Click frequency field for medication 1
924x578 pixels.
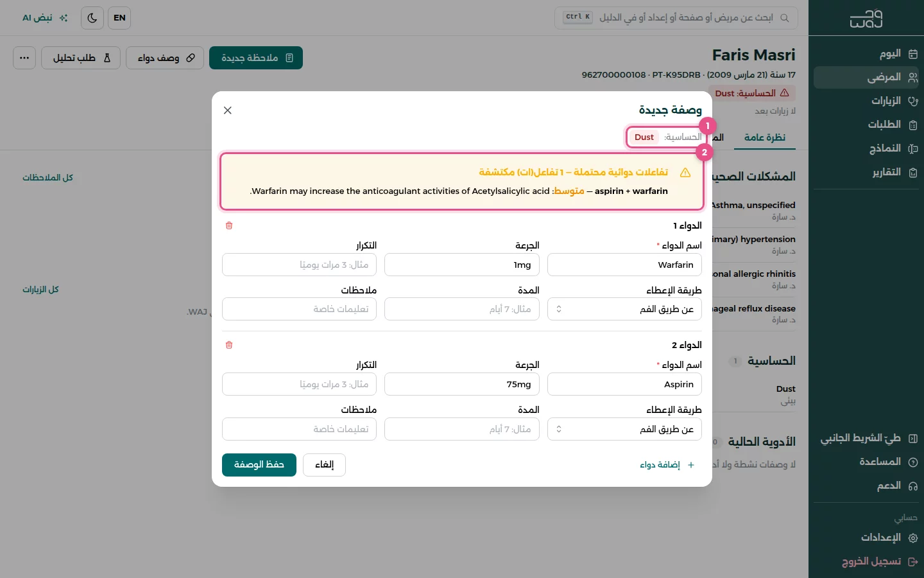299,265
